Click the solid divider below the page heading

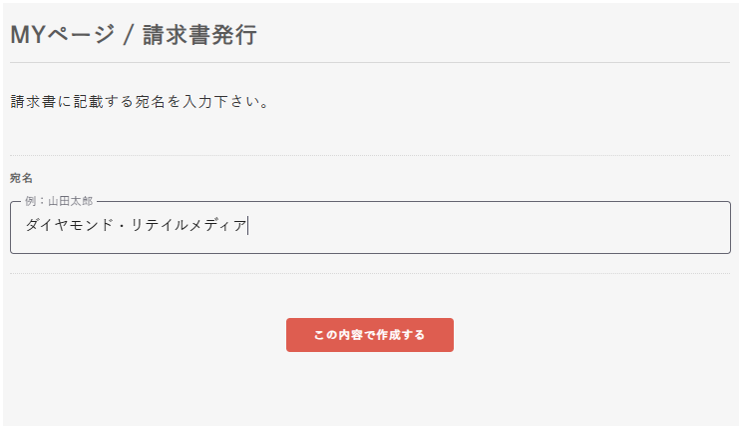(370, 62)
